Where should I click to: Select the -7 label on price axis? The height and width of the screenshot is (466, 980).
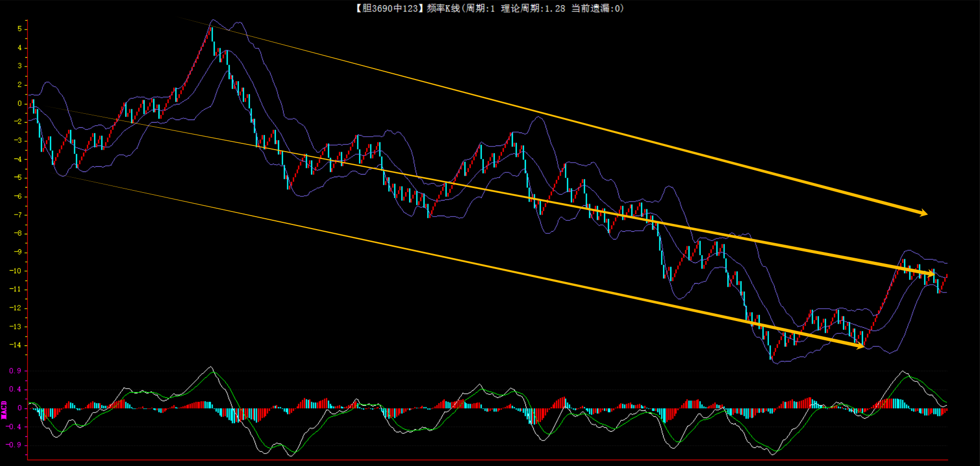(18, 215)
